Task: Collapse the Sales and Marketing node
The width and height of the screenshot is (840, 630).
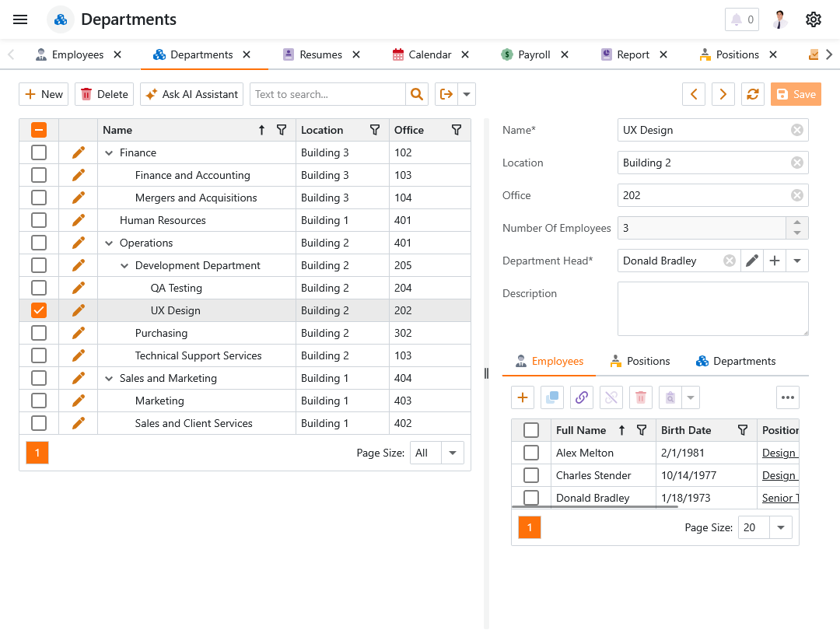Action: (x=109, y=379)
